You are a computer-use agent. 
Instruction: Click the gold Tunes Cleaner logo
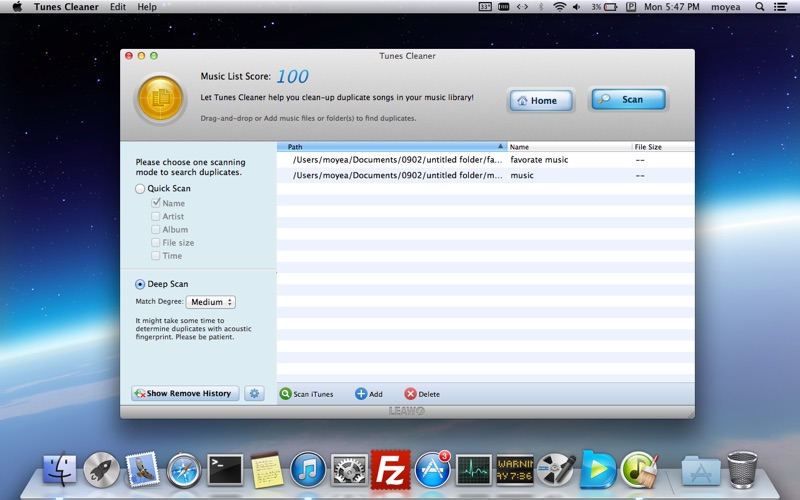pos(159,101)
